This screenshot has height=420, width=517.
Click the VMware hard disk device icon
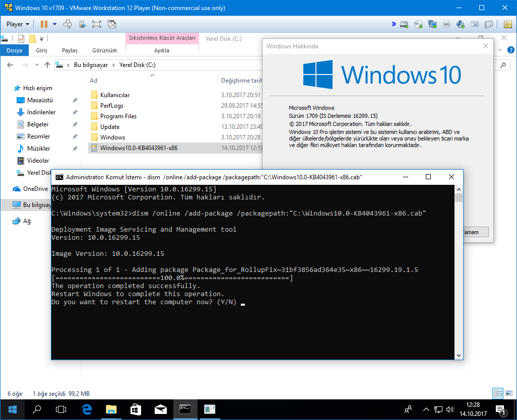pos(404,24)
